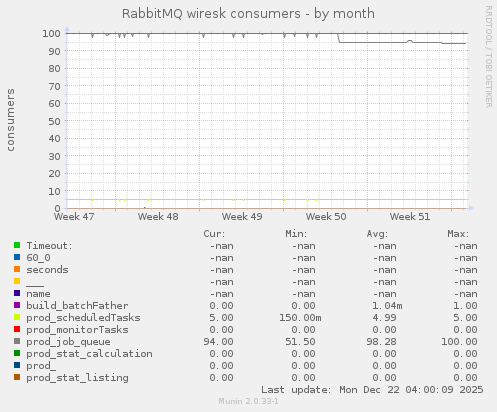Click prod_job_queue maximum value 100.00
Image resolution: width=497 pixels, height=412 pixels.
point(459,342)
